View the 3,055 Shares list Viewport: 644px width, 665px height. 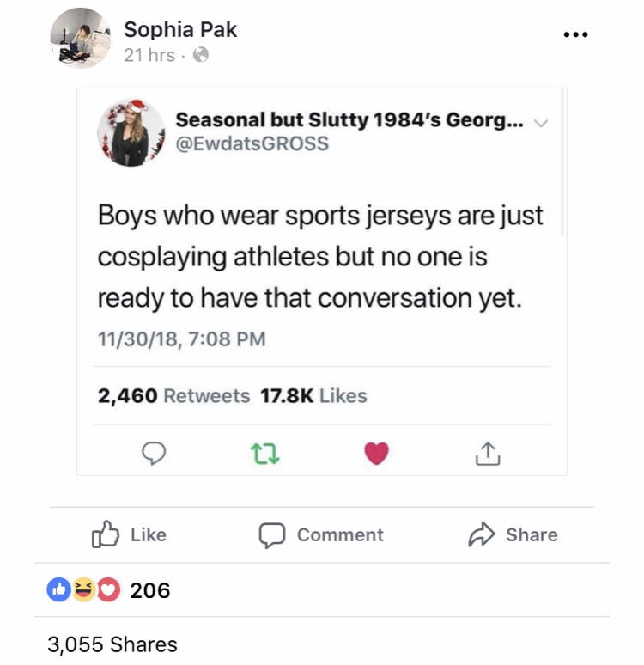pyautogui.click(x=112, y=644)
